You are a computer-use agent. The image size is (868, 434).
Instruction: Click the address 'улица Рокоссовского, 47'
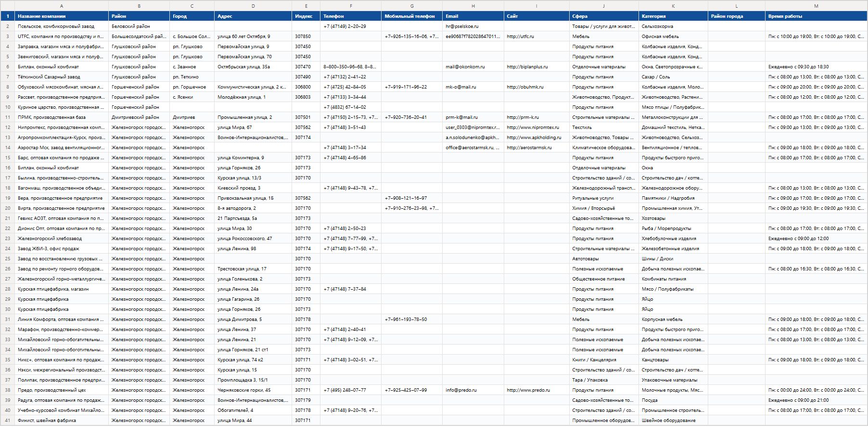(253, 239)
